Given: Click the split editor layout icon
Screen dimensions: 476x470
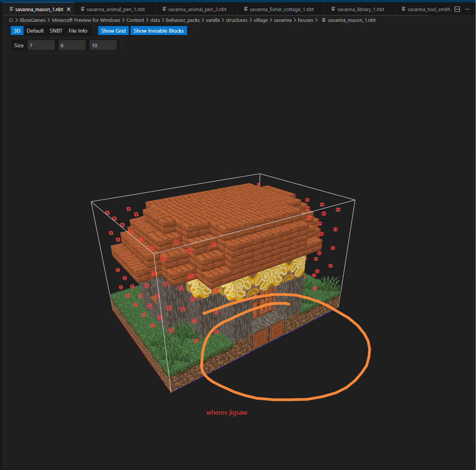Looking at the screenshot, I should pos(457,9).
